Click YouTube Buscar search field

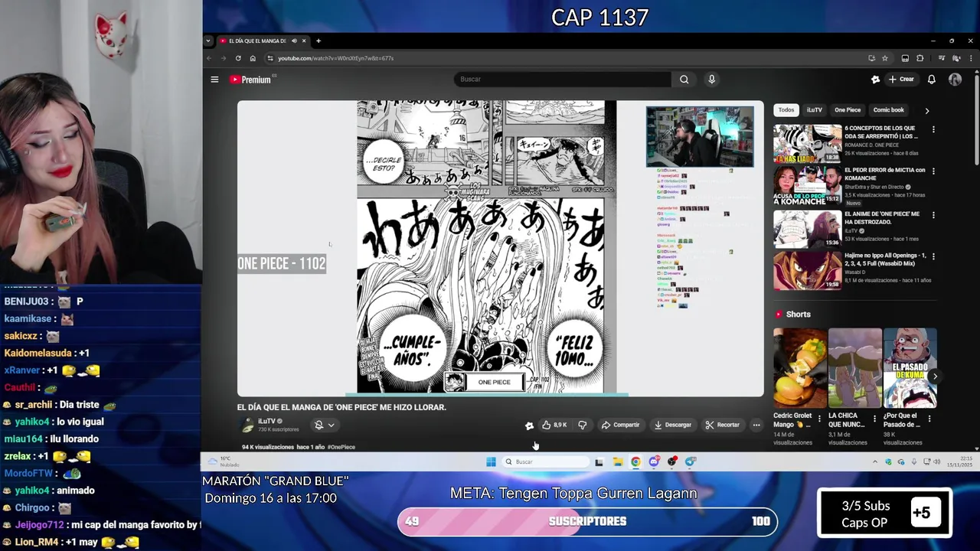[563, 80]
